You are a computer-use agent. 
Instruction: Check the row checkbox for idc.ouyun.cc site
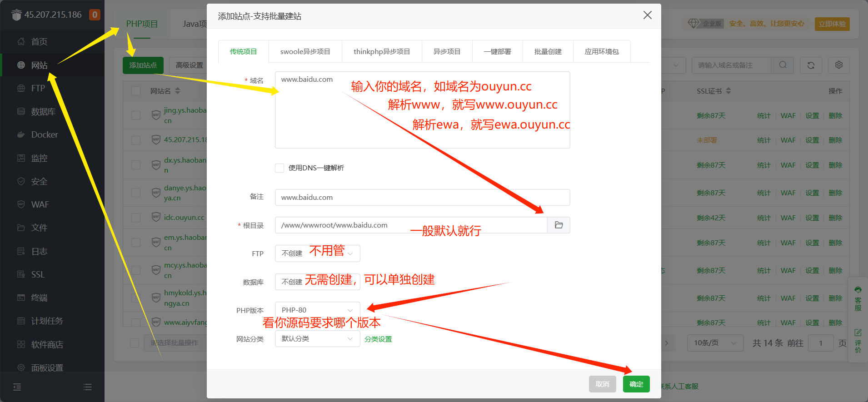click(136, 218)
